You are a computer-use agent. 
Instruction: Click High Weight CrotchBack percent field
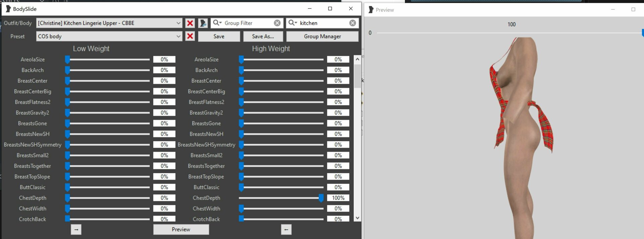[338, 219]
